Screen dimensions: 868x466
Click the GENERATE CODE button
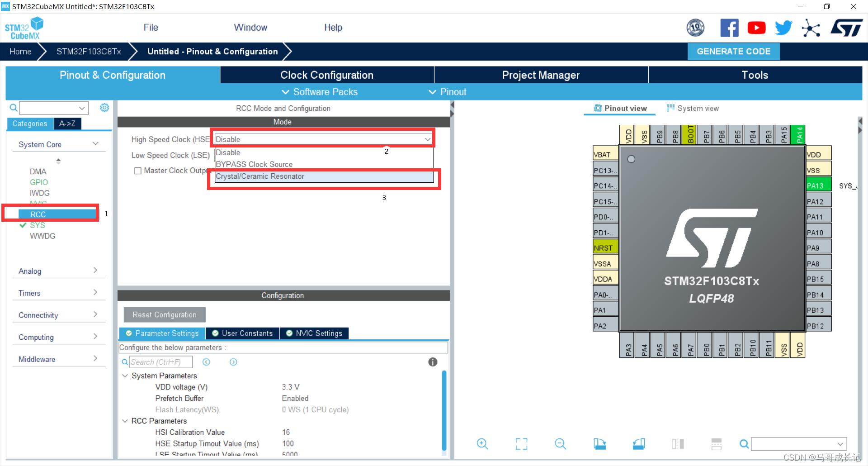(734, 52)
